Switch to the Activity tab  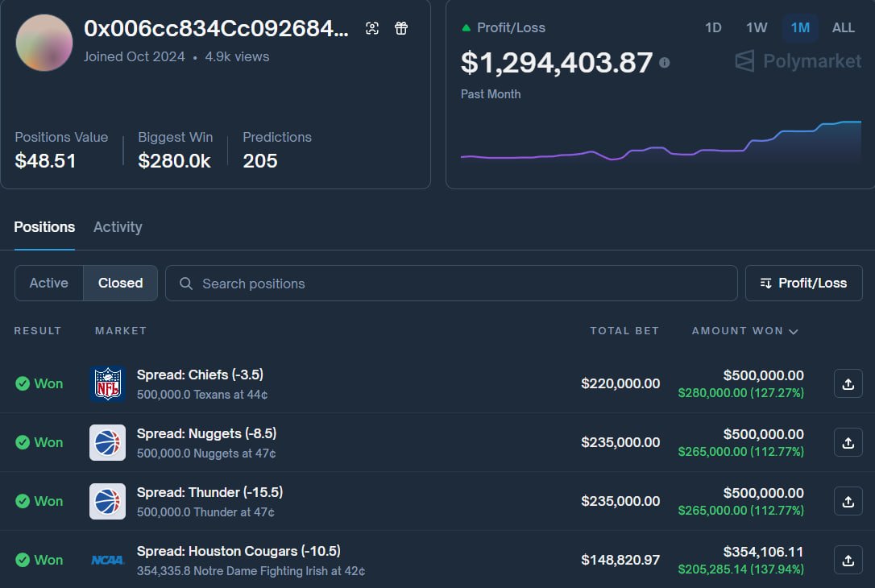click(117, 227)
